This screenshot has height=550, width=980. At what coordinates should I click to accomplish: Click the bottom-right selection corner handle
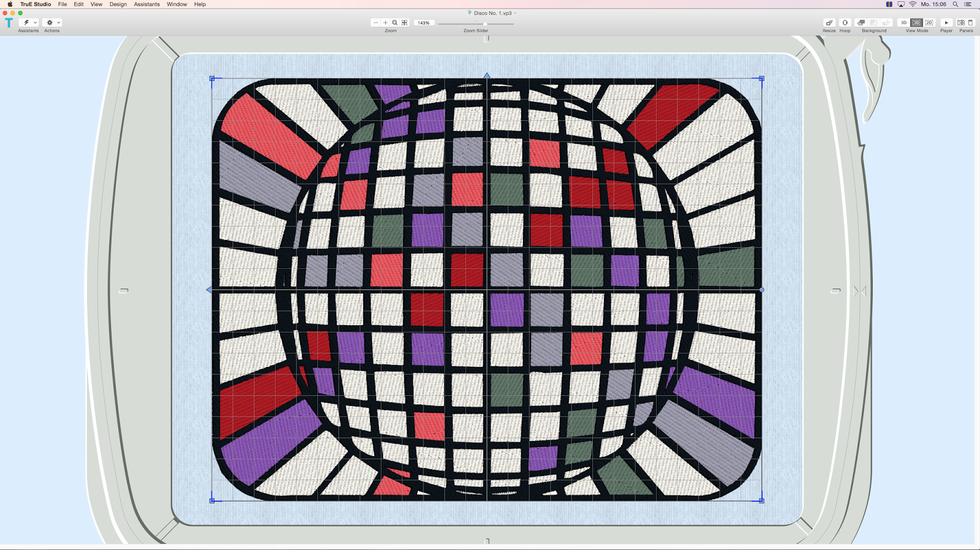click(761, 500)
